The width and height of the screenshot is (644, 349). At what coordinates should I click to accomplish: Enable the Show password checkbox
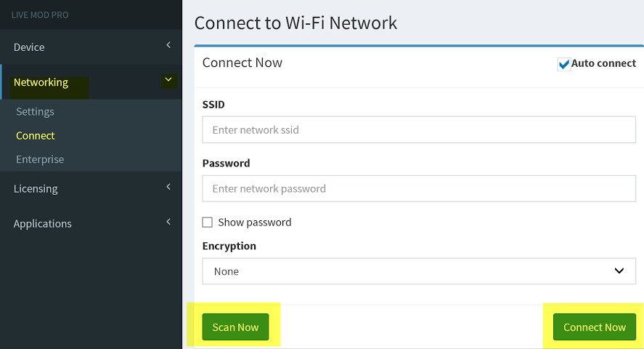click(208, 222)
